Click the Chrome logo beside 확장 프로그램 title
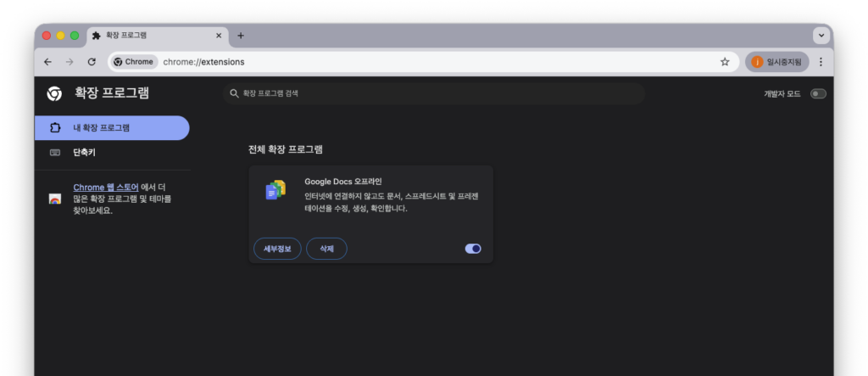Screen dimensions: 868x376 [54, 93]
